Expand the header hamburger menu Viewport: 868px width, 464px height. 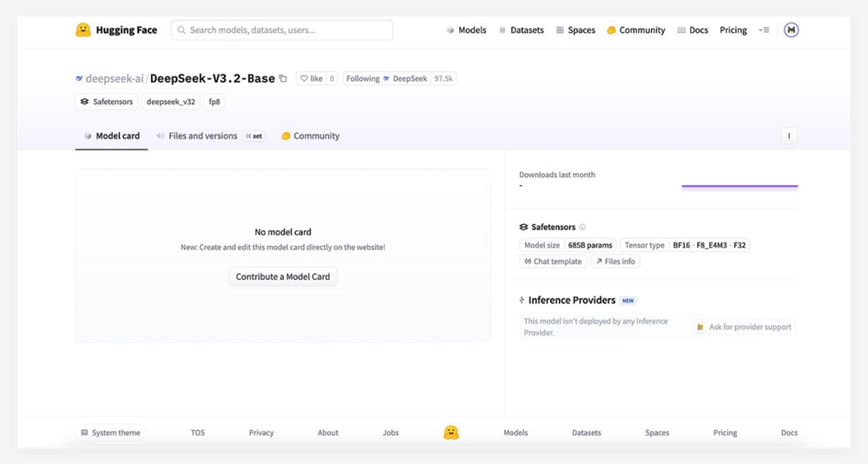tap(764, 30)
